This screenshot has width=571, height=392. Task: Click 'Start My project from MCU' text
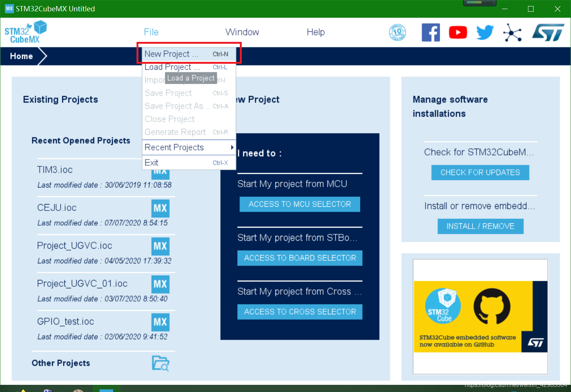coord(292,184)
